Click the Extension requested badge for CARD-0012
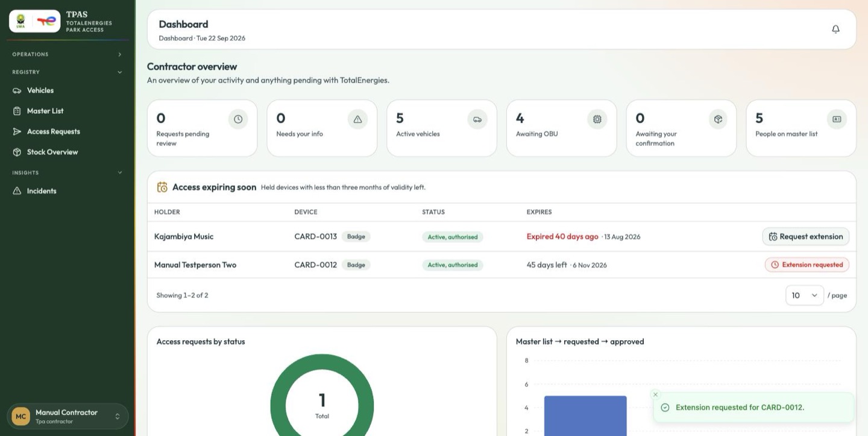This screenshot has height=436, width=868. coord(807,265)
